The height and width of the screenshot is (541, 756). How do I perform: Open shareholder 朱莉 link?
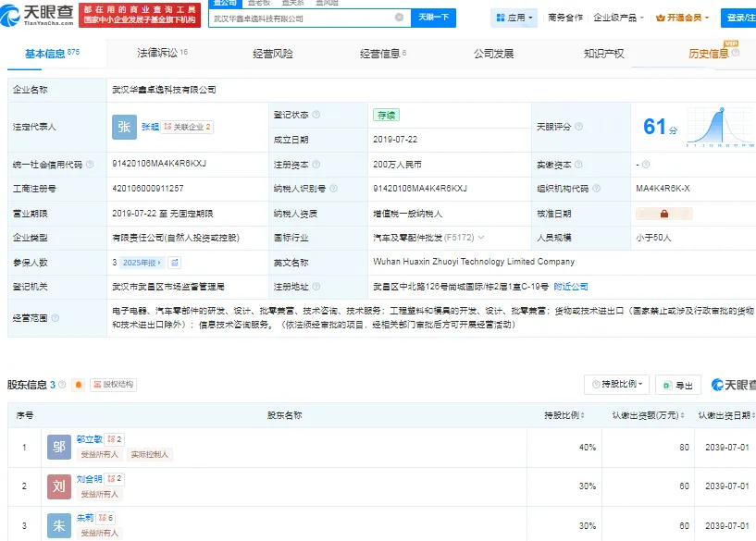tap(85, 518)
